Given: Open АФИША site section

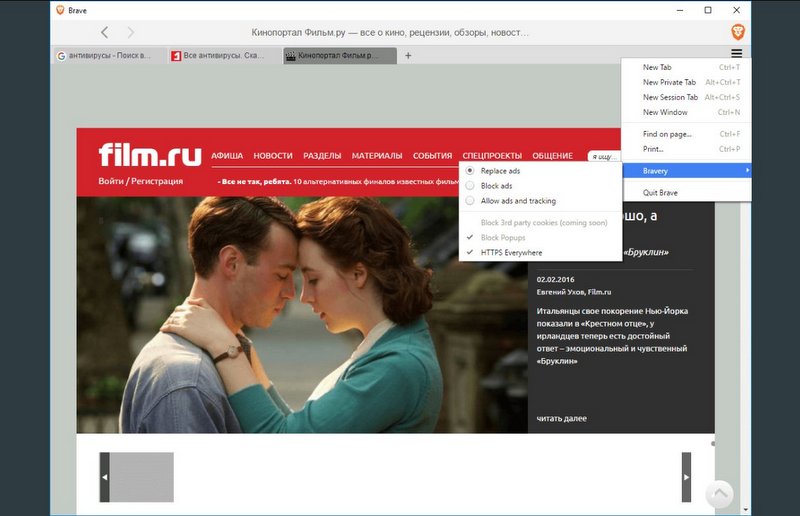Looking at the screenshot, I should click(x=227, y=156).
